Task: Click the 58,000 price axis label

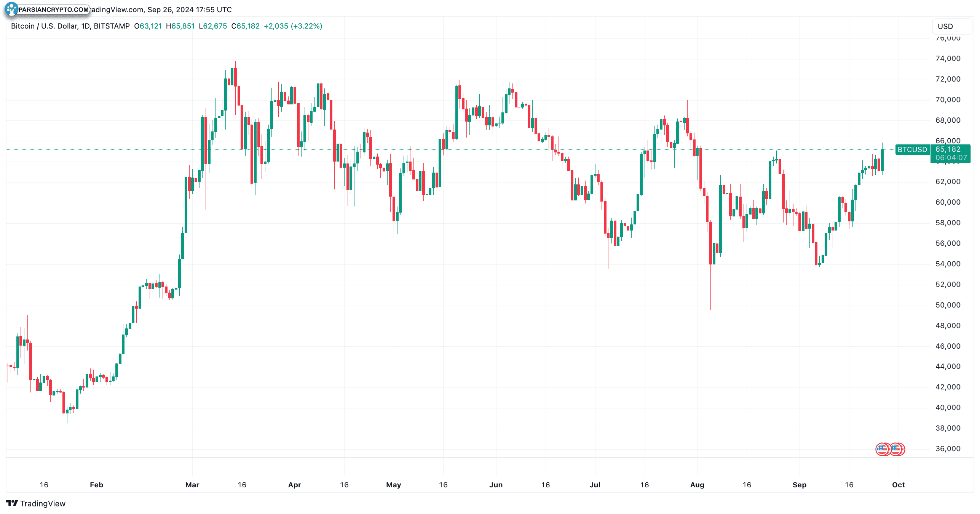Action: tap(948, 223)
